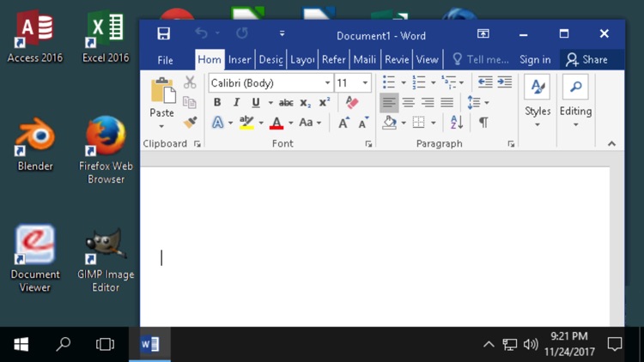
Task: Click the Borders icon
Action: pos(418,123)
